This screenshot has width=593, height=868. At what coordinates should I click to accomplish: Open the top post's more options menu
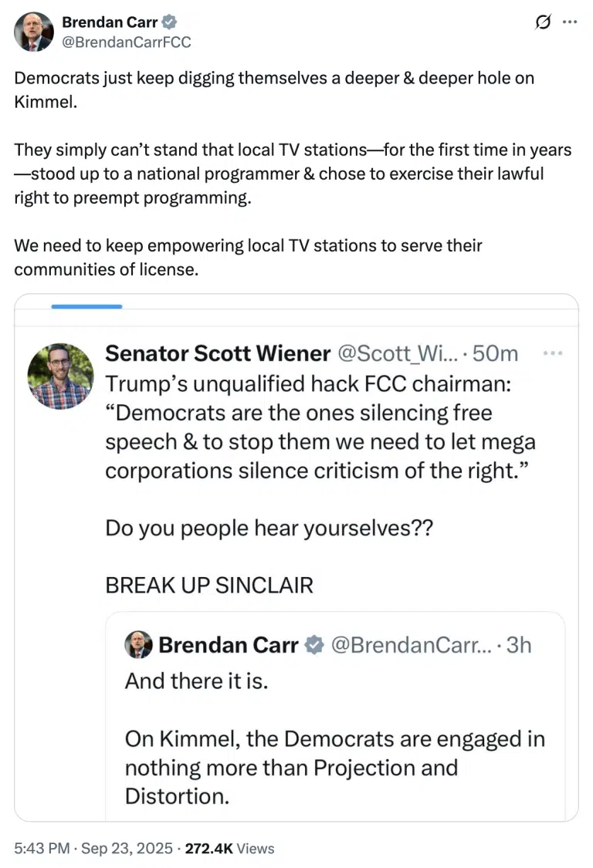pos(570,22)
